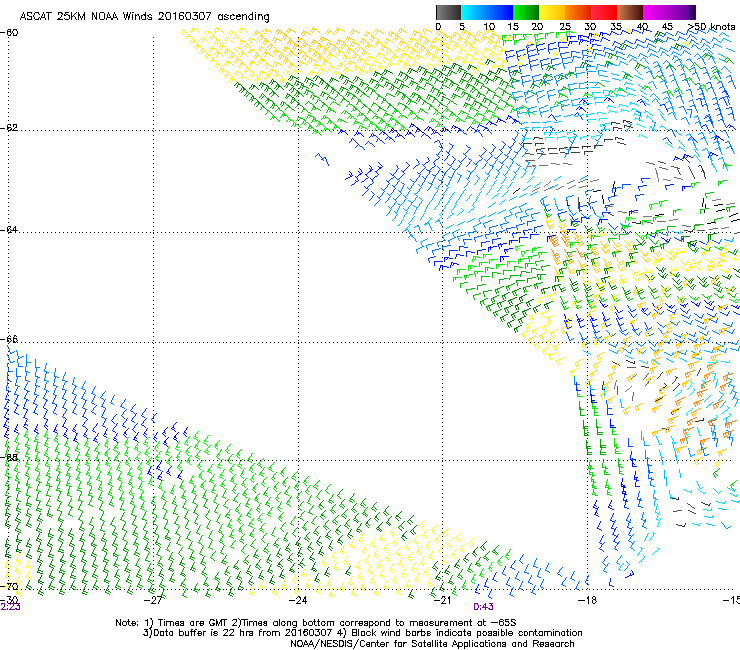Screen dimensions: 740x650
Task: Click latitude label '-66'
Action: coord(9,339)
